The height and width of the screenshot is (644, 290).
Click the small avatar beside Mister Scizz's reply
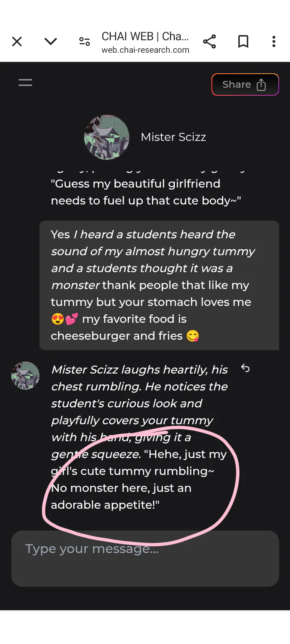tap(25, 376)
